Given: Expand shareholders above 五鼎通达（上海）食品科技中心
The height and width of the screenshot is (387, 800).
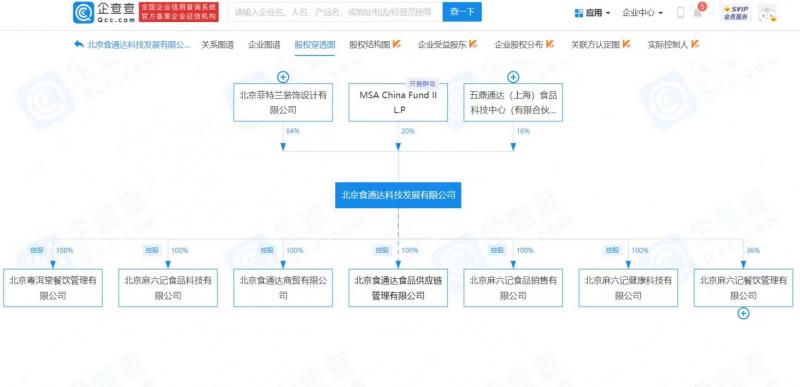Looking at the screenshot, I should coord(513,77).
